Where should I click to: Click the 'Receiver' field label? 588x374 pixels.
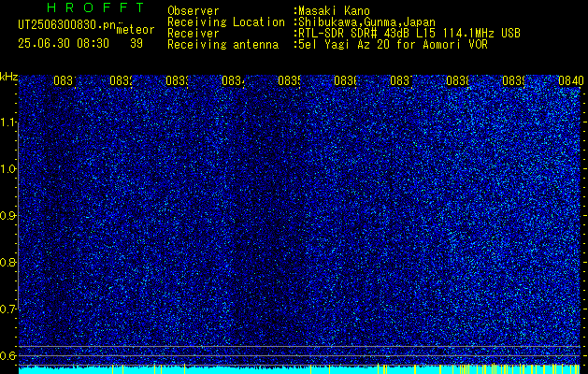[x=194, y=34]
